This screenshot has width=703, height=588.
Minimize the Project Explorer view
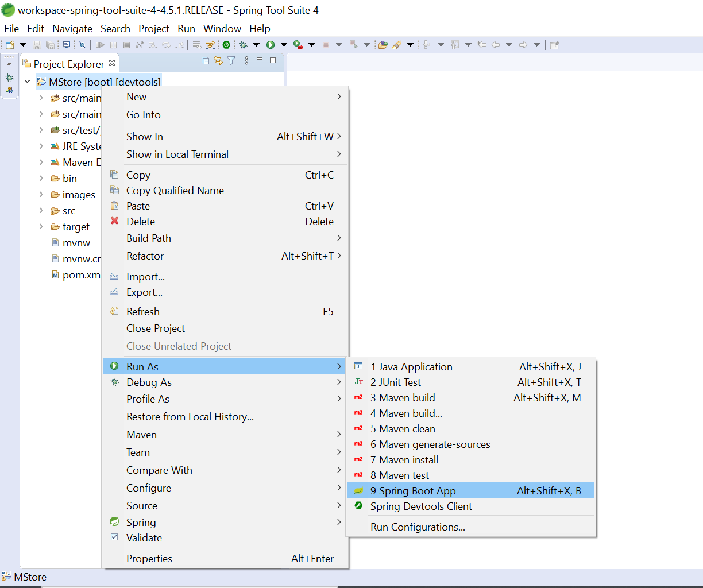click(260, 59)
